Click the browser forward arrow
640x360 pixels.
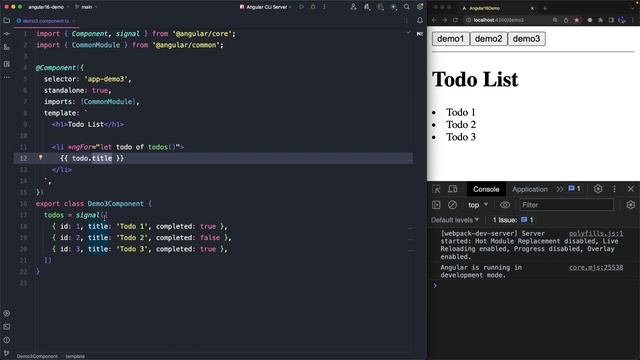tap(445, 20)
